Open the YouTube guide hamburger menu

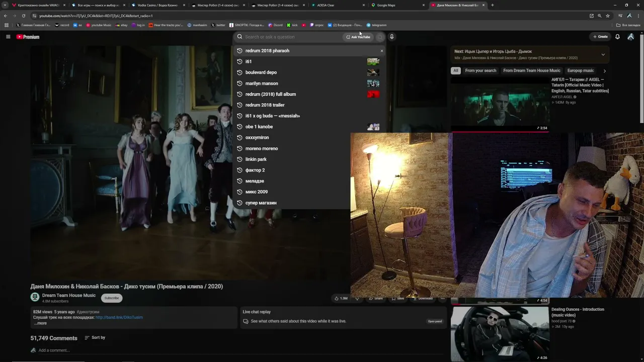click(x=8, y=37)
